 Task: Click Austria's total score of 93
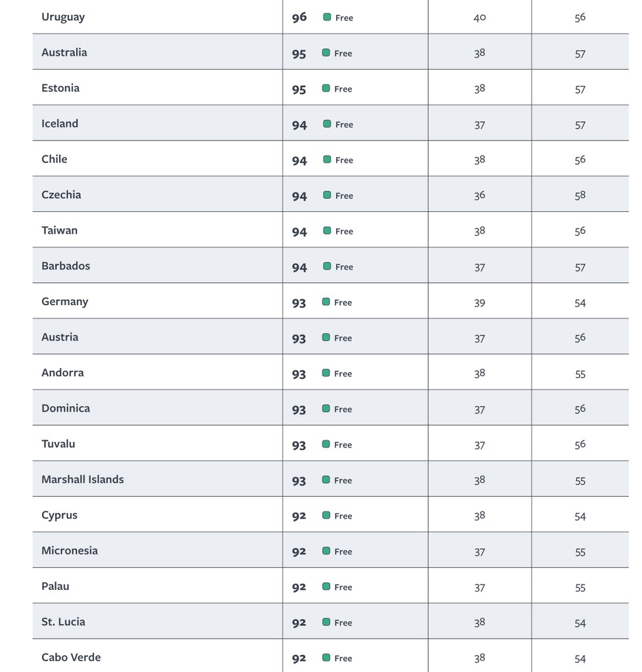pos(299,338)
